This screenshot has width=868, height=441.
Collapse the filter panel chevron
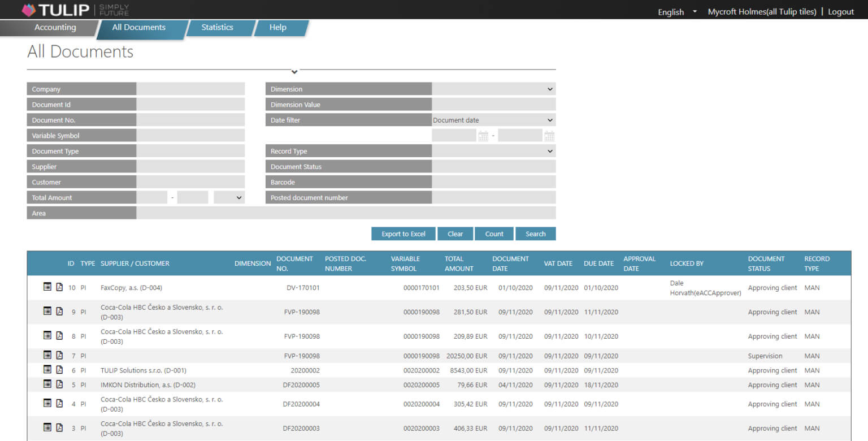(294, 72)
